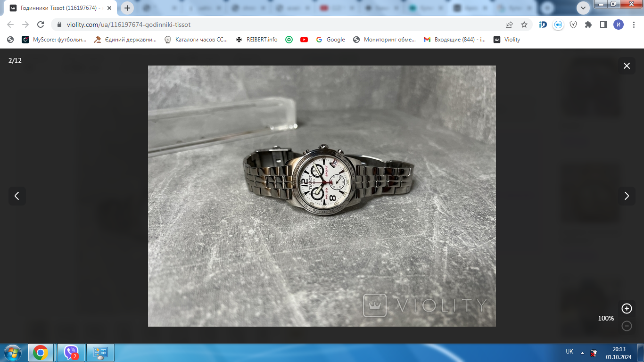Share this page icon
This screenshot has width=644, height=362.
click(509, 25)
